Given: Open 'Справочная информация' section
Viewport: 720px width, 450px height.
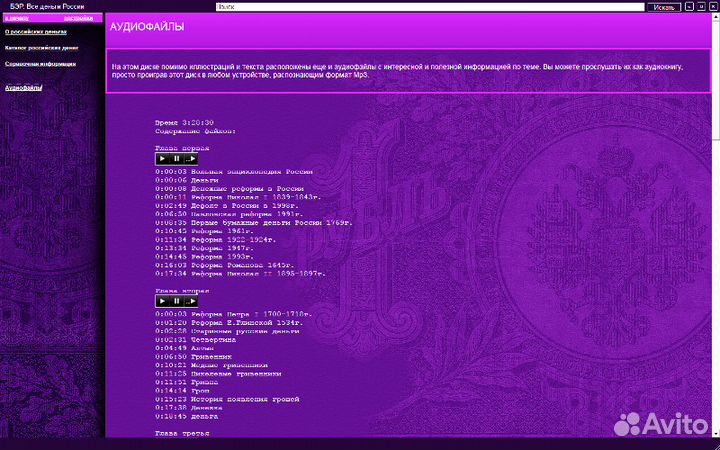Looking at the screenshot, I should pos(39,64).
